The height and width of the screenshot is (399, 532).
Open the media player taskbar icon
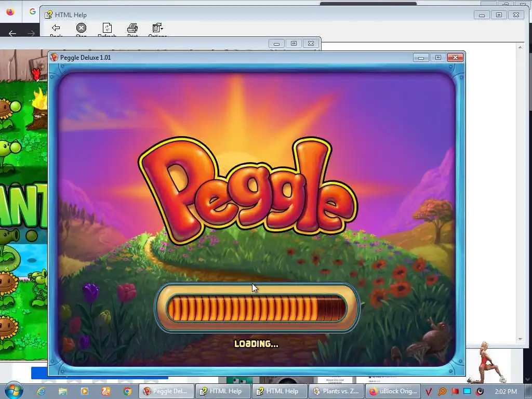tap(84, 391)
